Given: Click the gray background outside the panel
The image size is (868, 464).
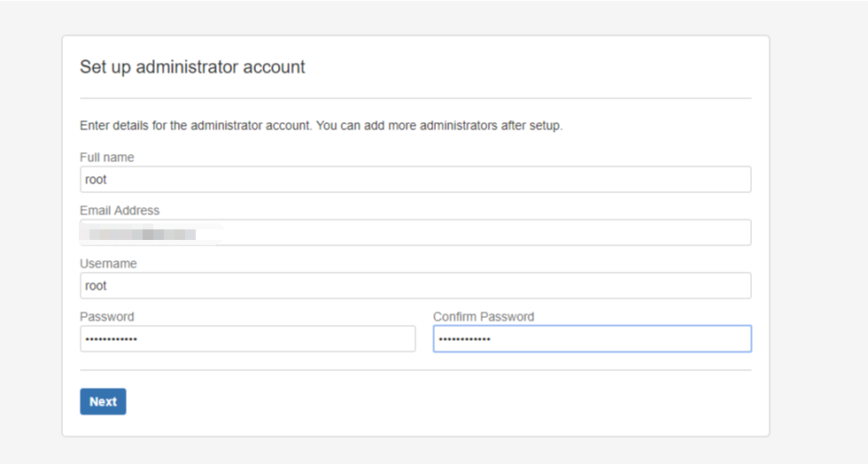Looking at the screenshot, I should 819,230.
